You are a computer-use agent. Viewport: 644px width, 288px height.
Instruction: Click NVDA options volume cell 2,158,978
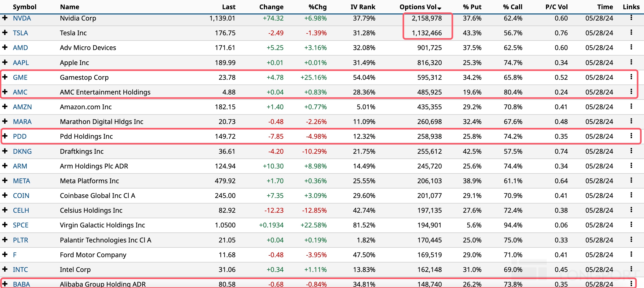coord(427,18)
